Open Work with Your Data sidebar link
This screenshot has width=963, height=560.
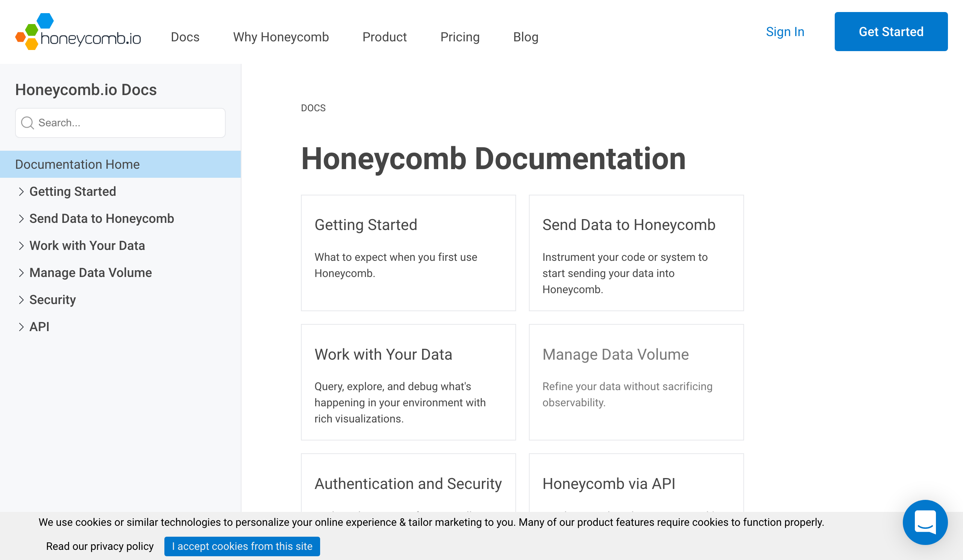coord(87,246)
